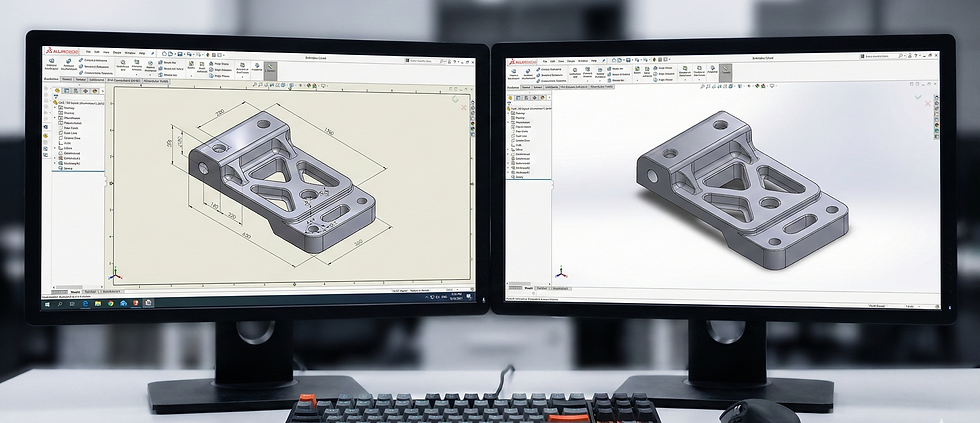Open Hole Wizard icon on right monitor ribbon
This screenshot has width=980, height=423.
[588, 69]
